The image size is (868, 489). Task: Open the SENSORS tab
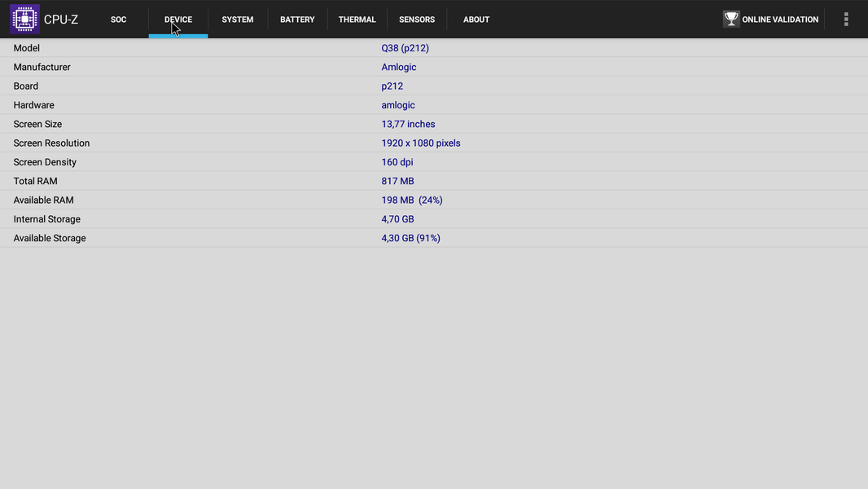[x=417, y=20]
